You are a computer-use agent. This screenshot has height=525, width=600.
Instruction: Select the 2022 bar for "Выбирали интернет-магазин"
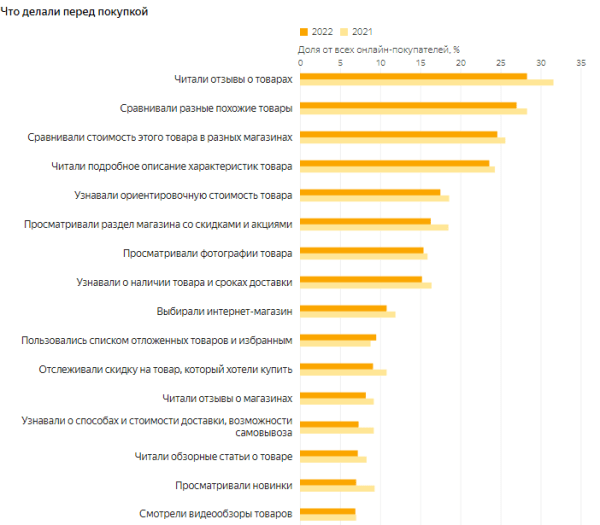(x=343, y=308)
